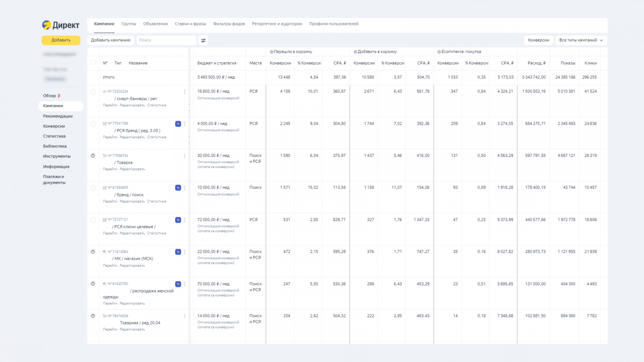This screenshot has width=644, height=362.
Task: Open the filter settings icon beside search
Action: click(203, 40)
